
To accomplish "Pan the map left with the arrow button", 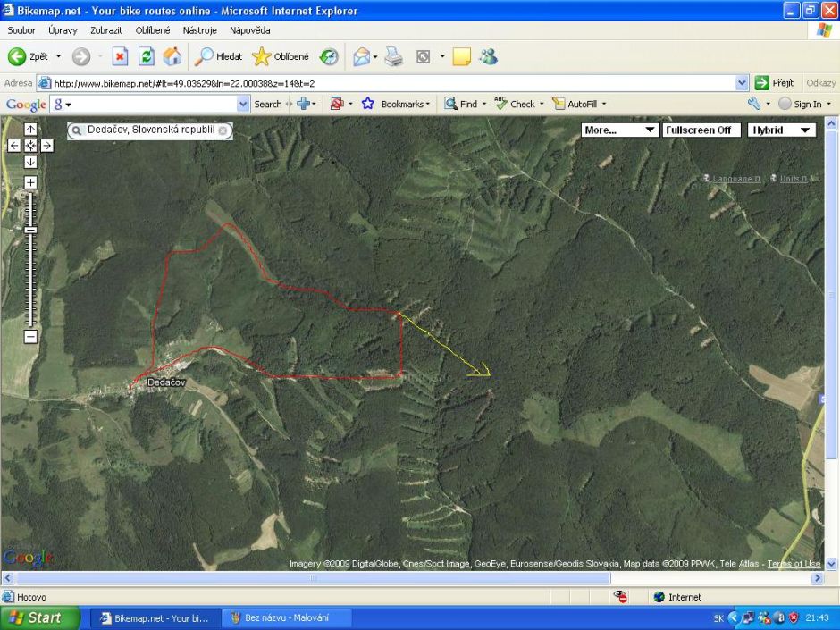I will pyautogui.click(x=14, y=146).
